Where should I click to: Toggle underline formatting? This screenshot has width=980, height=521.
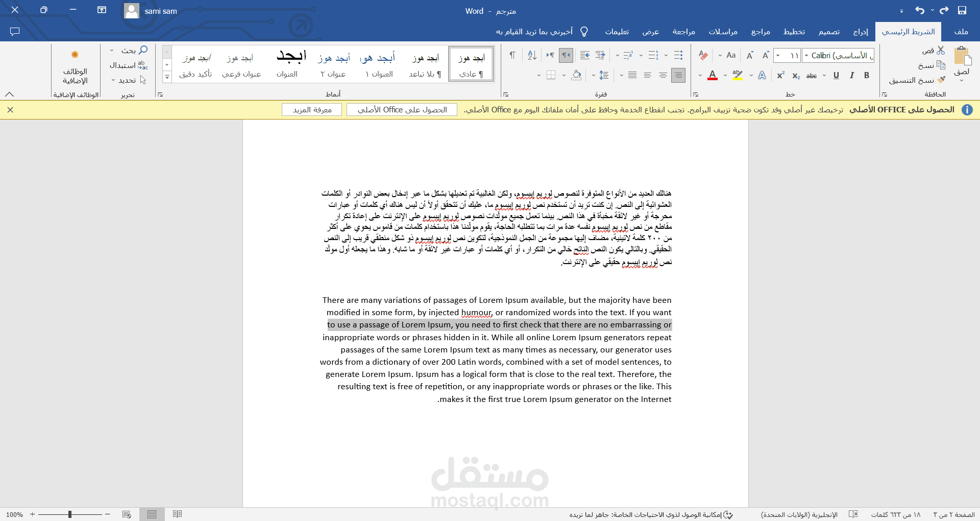pyautogui.click(x=836, y=75)
